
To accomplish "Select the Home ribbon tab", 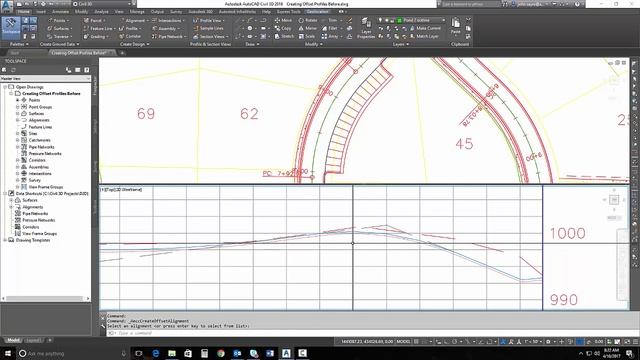I will [24, 12].
